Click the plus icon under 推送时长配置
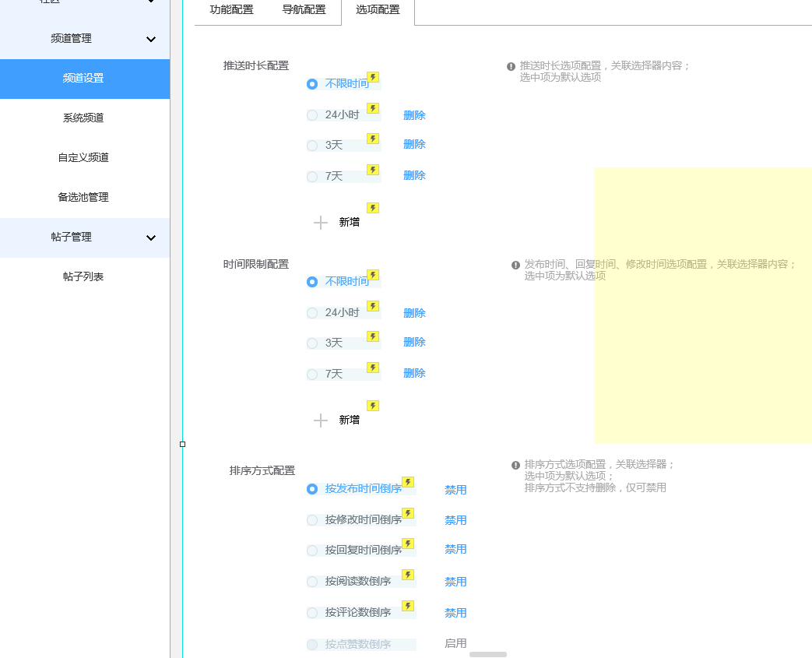 (320, 223)
